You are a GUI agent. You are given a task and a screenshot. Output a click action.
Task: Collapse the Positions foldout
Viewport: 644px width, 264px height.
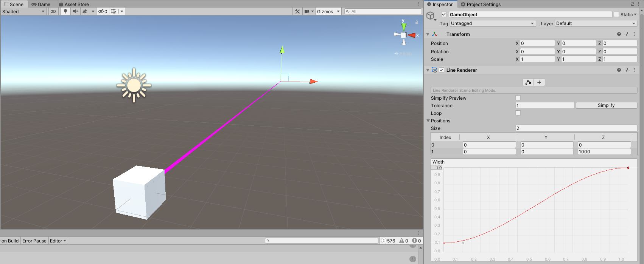click(428, 121)
